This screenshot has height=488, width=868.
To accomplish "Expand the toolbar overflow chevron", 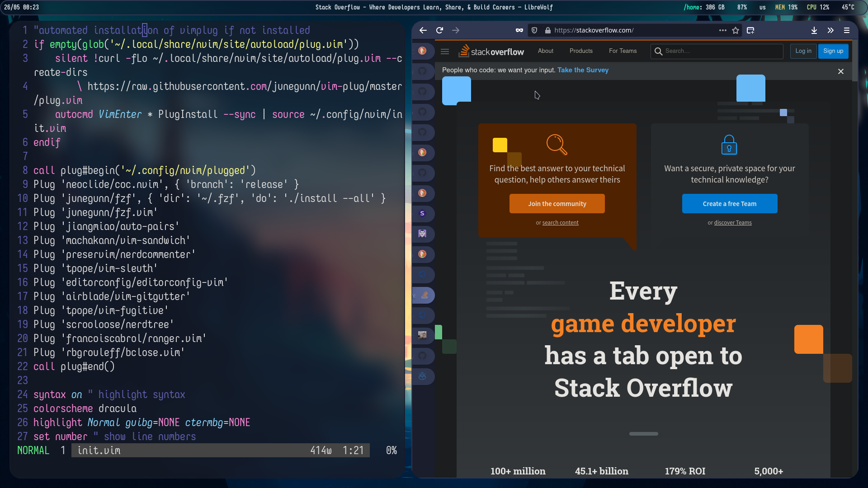I will [830, 30].
